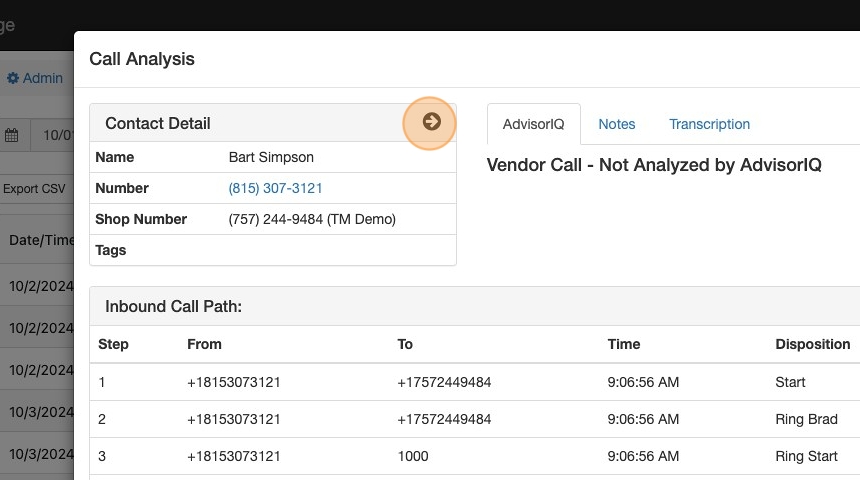Select the AdvisorIQ tab
860x480 pixels.
(533, 124)
